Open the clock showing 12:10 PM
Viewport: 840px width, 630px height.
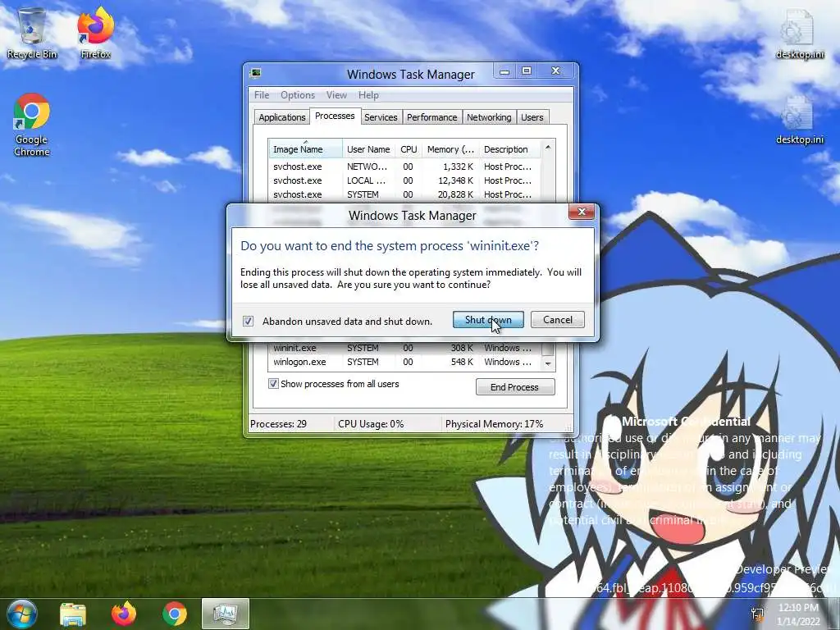tap(798, 614)
